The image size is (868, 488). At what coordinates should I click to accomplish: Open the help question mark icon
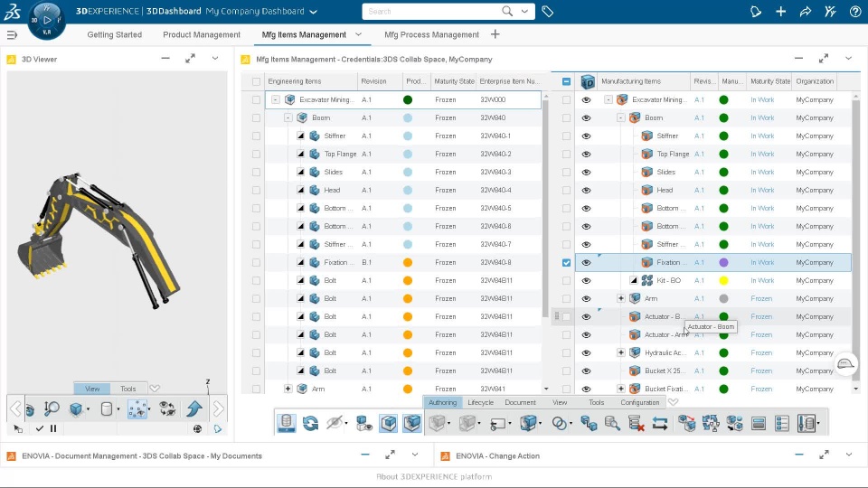tap(854, 11)
